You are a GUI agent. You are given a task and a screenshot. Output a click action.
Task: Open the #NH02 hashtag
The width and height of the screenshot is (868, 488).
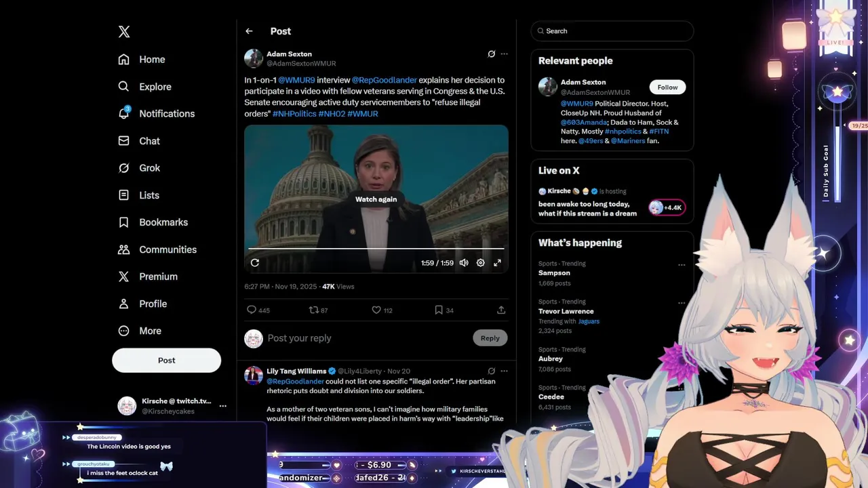[332, 114]
